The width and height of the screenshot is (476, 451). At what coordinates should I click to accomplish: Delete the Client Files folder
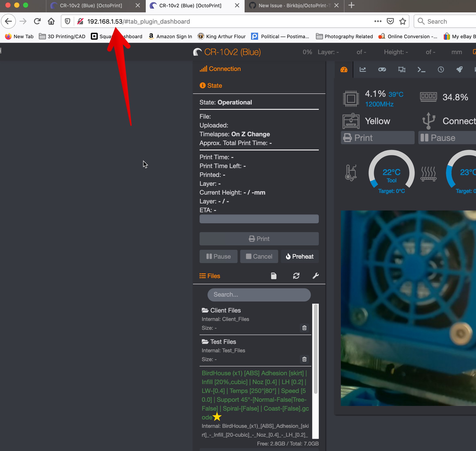coord(304,328)
